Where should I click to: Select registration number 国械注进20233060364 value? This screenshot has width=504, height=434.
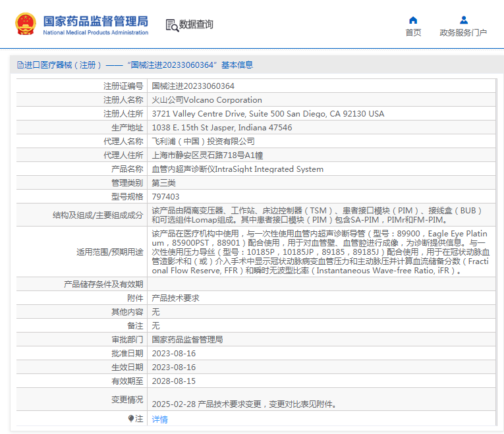(x=193, y=86)
